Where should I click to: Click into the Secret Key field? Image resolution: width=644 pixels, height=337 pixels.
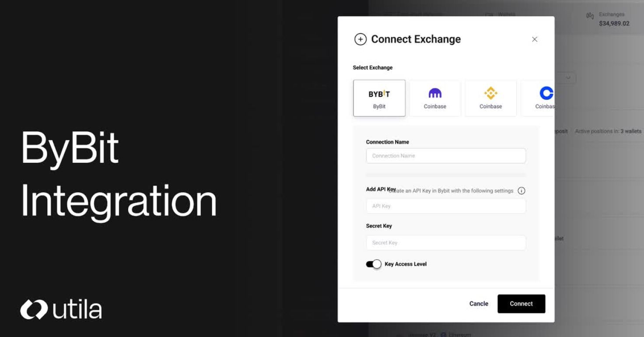click(446, 242)
